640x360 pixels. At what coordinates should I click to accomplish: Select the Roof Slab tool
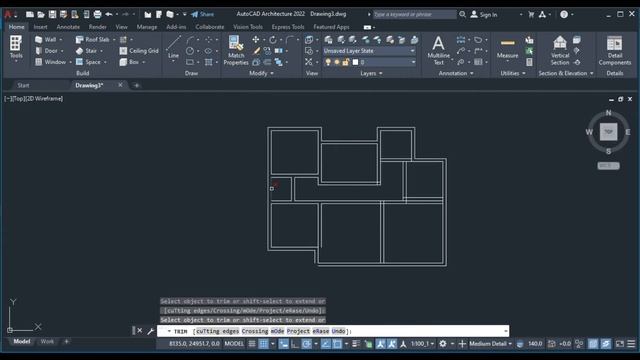pyautogui.click(x=93, y=40)
